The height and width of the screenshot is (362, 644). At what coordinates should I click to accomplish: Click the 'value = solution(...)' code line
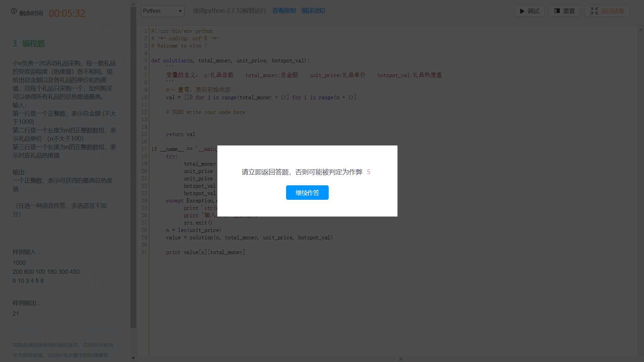[249, 238]
